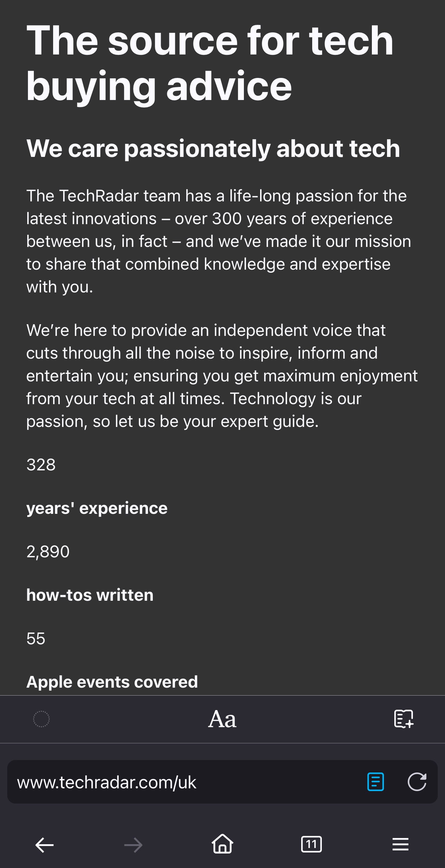This screenshot has width=445, height=868.
Task: Tap the 328 statistic number
Action: click(41, 465)
